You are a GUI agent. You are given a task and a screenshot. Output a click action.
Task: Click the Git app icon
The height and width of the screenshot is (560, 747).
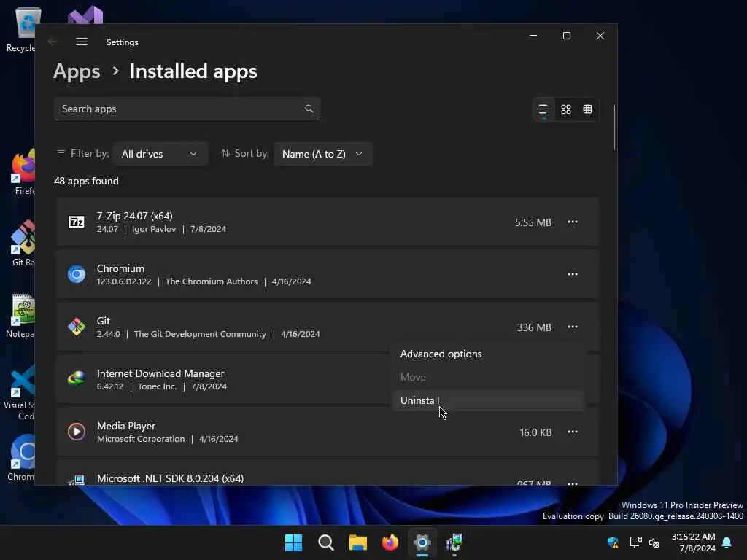point(77,327)
